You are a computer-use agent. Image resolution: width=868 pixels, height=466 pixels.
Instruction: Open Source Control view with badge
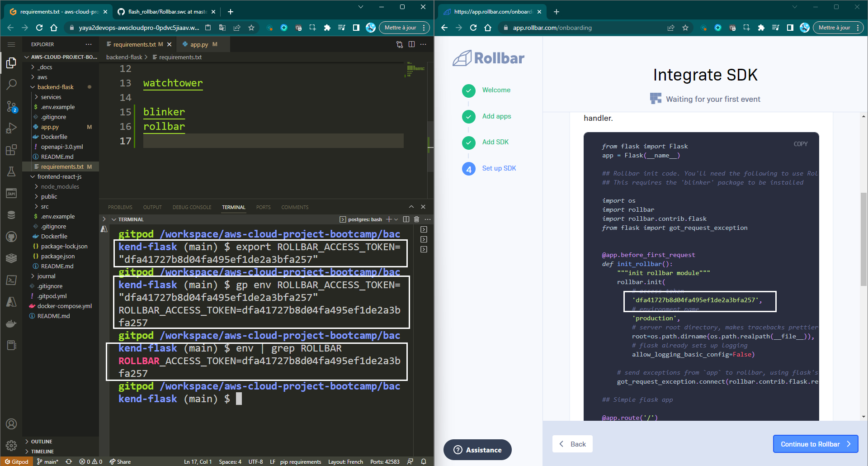tap(11, 107)
